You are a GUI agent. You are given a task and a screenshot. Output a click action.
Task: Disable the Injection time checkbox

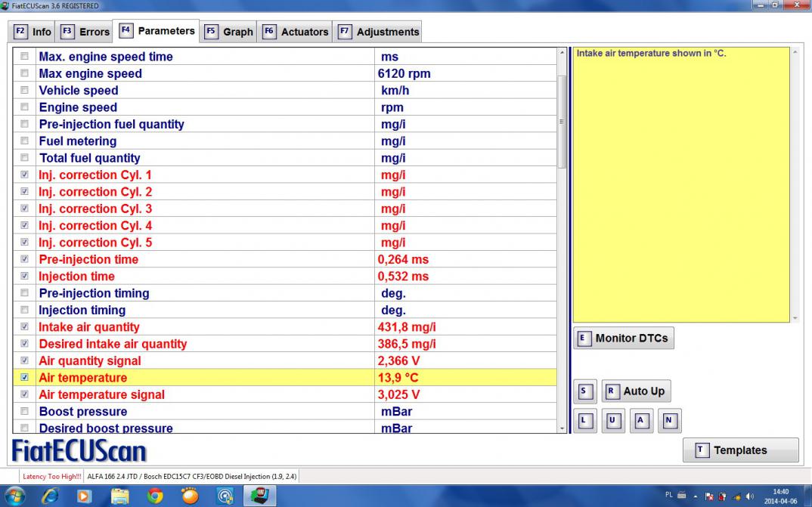25,277
